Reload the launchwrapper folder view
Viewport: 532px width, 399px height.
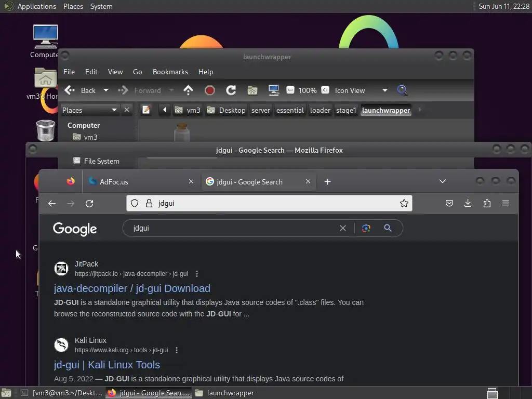pyautogui.click(x=231, y=90)
